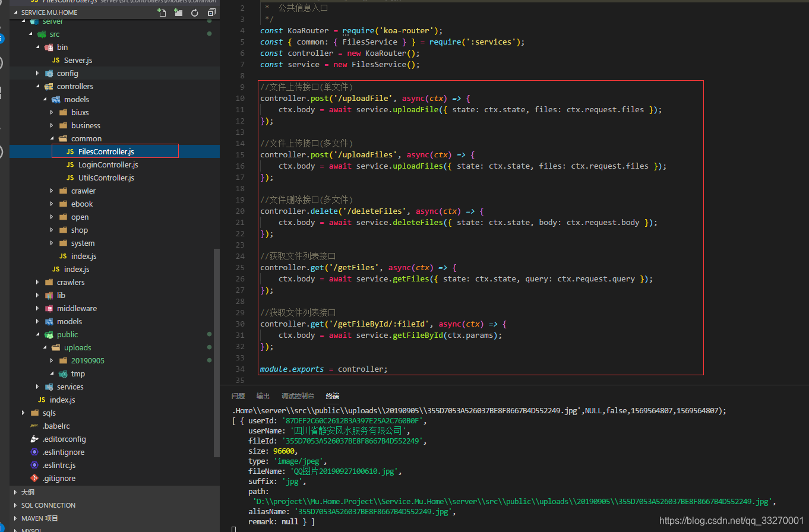
Task: Click line number 25 in the editor gutter
Action: (x=240, y=267)
